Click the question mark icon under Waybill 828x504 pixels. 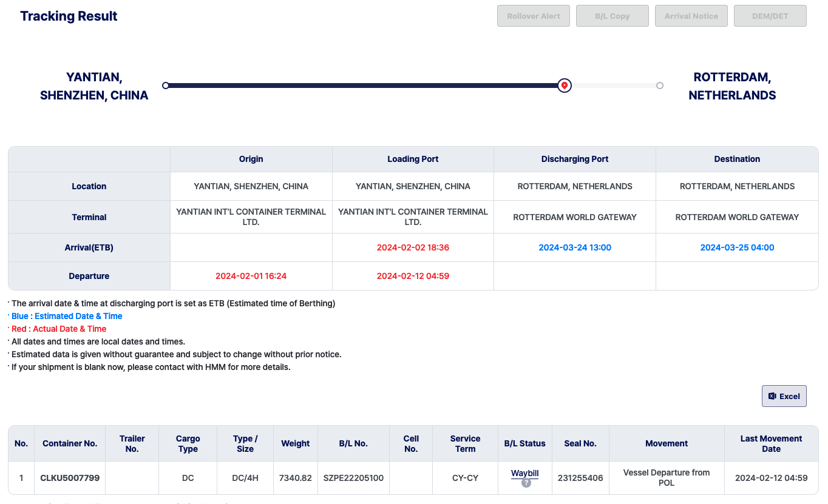click(x=526, y=483)
